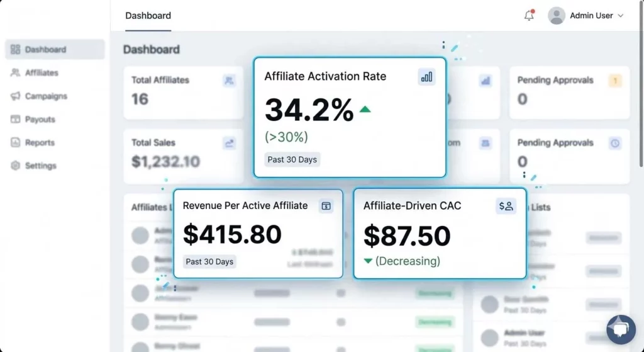Click the bar chart icon on Activation Rate card
The height and width of the screenshot is (352, 644).
[427, 77]
